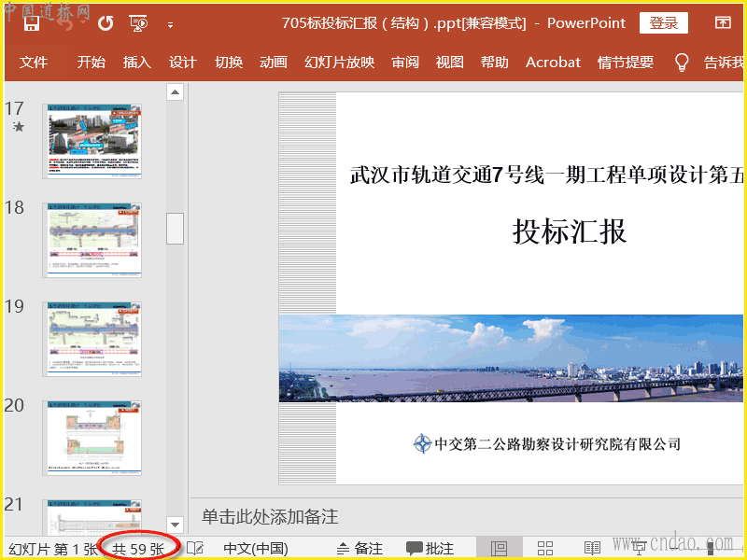Click the Save icon in quick access toolbar
747x560 pixels.
click(31, 23)
